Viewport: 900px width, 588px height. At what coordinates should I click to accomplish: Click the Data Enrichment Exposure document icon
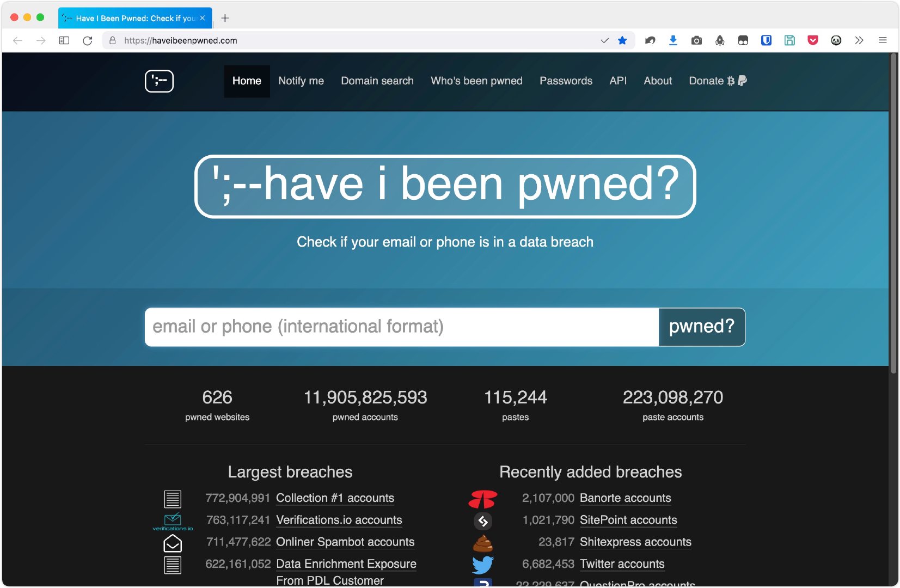pos(173,565)
